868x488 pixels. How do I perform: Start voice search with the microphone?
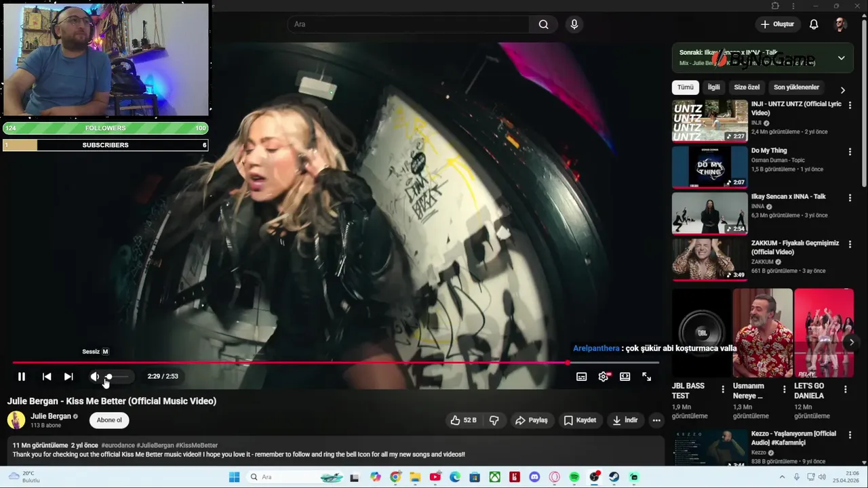click(574, 24)
